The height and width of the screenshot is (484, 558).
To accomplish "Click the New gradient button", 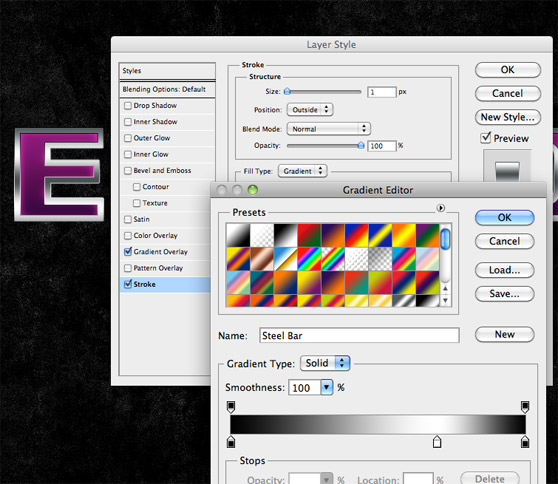I will pos(505,334).
